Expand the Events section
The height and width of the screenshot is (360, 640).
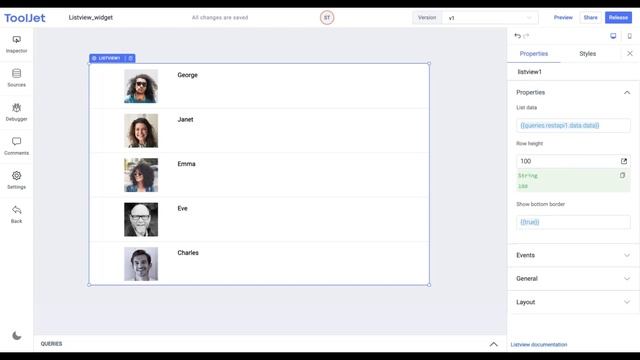point(573,255)
